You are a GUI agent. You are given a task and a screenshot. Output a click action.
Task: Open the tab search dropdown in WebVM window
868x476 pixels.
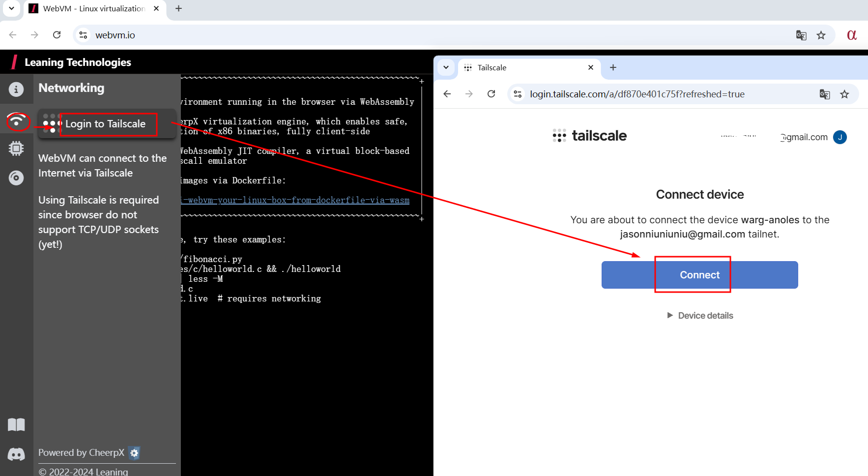pos(11,8)
